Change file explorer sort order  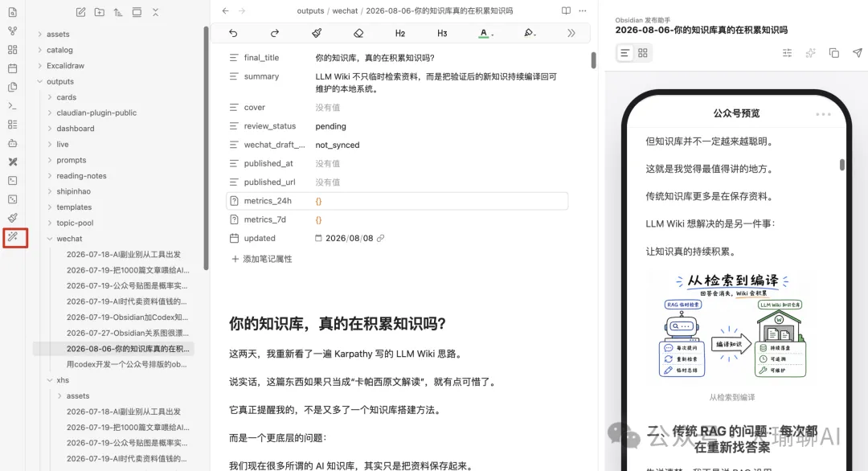point(118,12)
